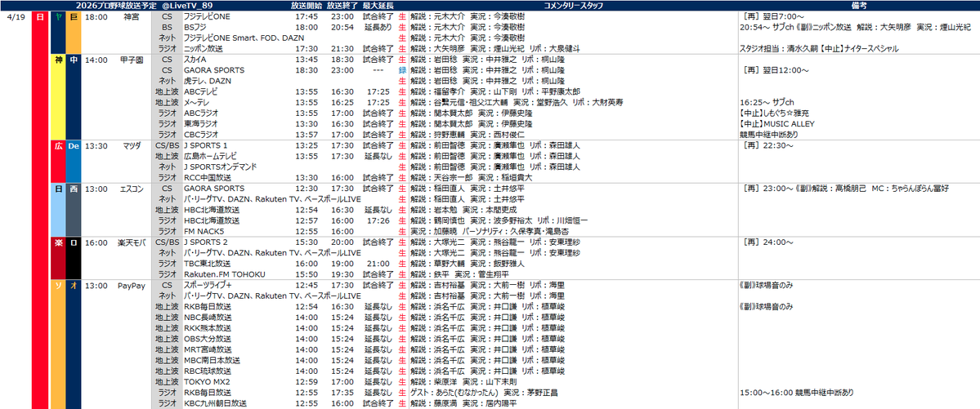
Task: Select the 延長あり cell in the BSフジ row
Action: [x=378, y=28]
